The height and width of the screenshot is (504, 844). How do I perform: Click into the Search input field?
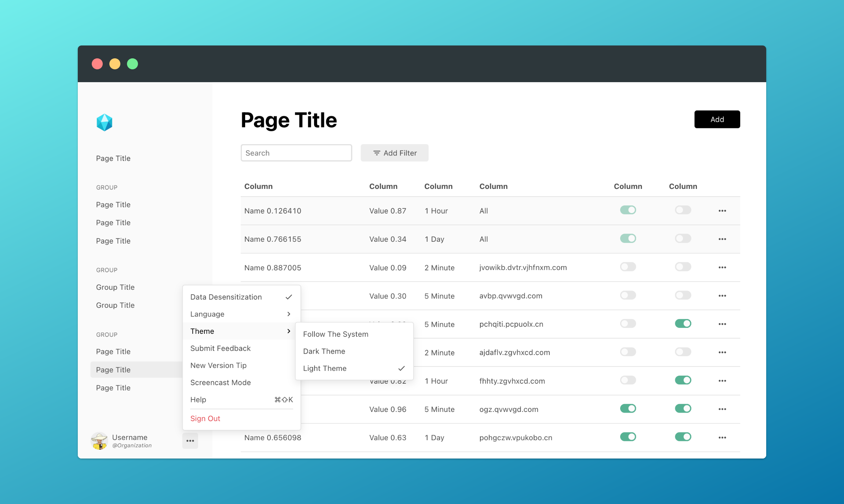(x=296, y=153)
